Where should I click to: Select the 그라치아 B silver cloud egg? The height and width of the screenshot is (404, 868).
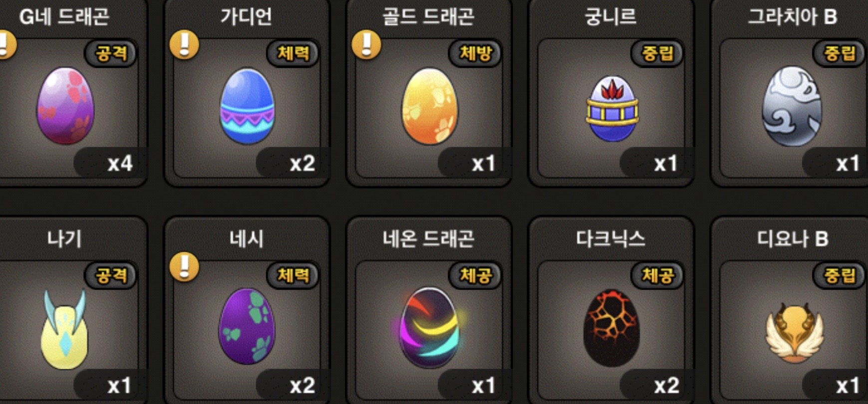pos(792,106)
